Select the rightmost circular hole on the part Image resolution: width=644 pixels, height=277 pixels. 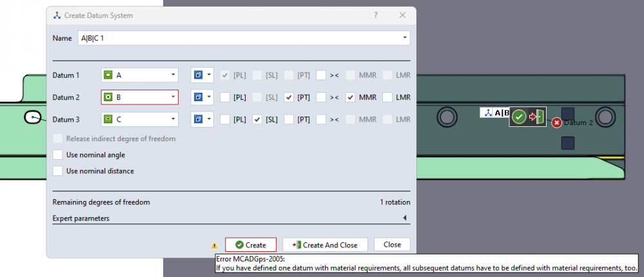605,117
